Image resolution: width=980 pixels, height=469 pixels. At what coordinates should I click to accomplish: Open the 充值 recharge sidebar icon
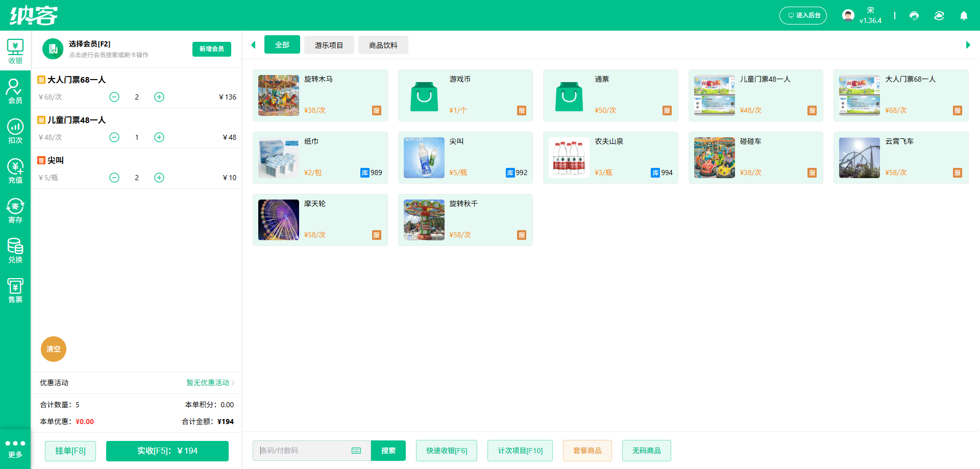point(15,171)
